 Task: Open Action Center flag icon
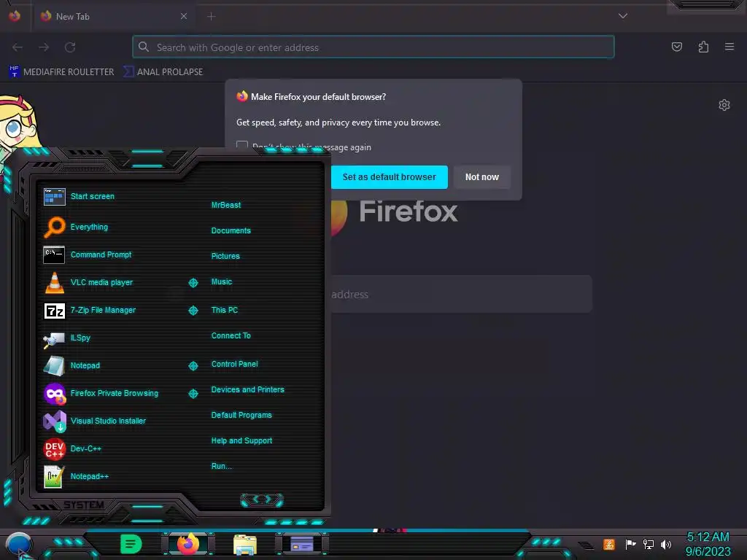(630, 544)
